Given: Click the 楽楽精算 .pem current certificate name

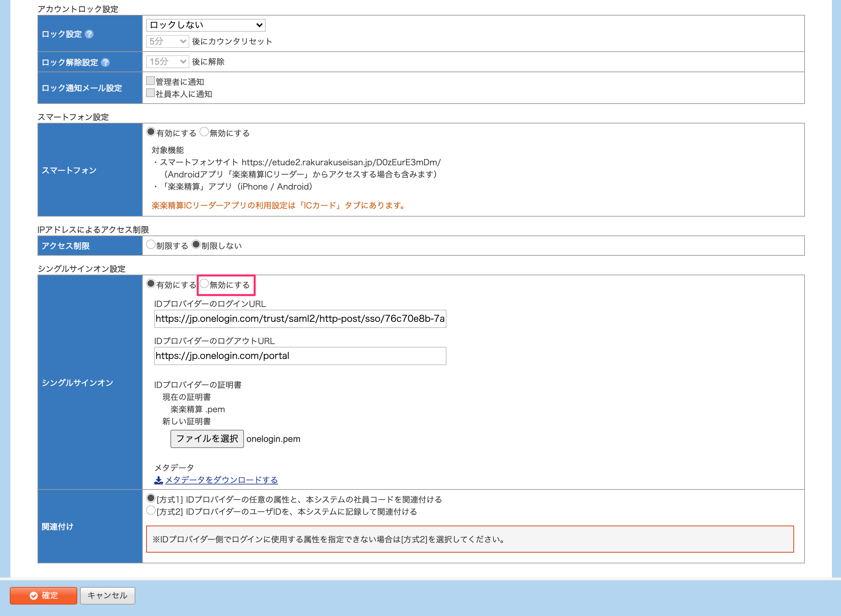Looking at the screenshot, I should [198, 410].
